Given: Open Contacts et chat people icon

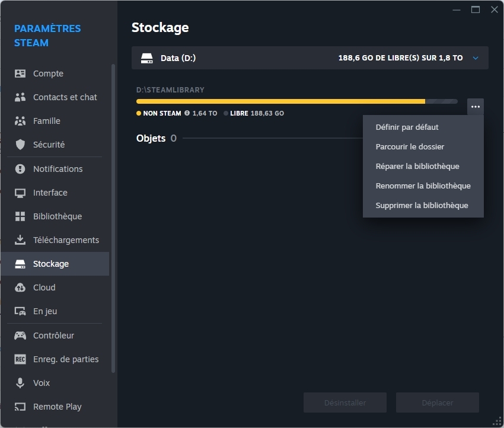Looking at the screenshot, I should point(20,97).
